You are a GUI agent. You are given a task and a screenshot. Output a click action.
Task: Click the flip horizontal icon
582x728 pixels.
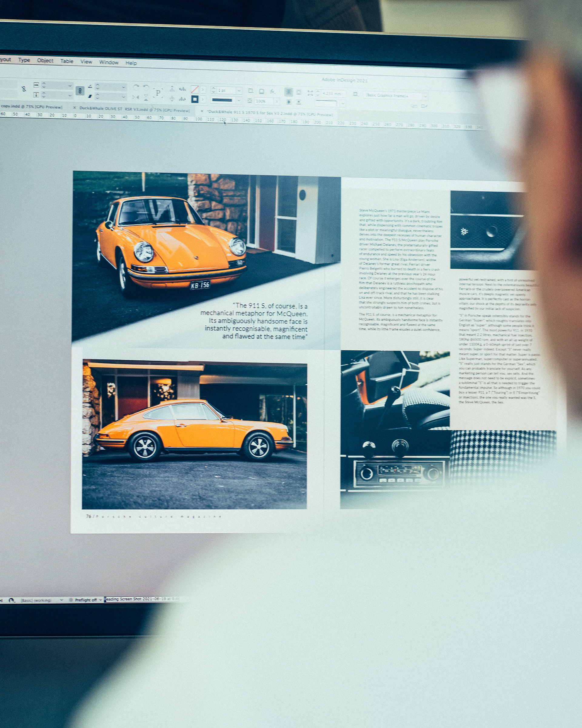coord(135,98)
